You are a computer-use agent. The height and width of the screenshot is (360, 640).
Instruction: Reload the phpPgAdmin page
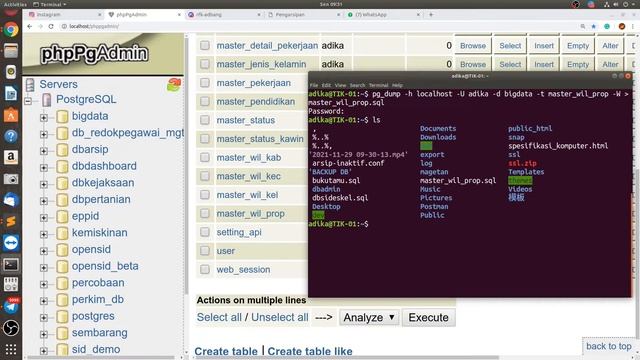pos(51,26)
